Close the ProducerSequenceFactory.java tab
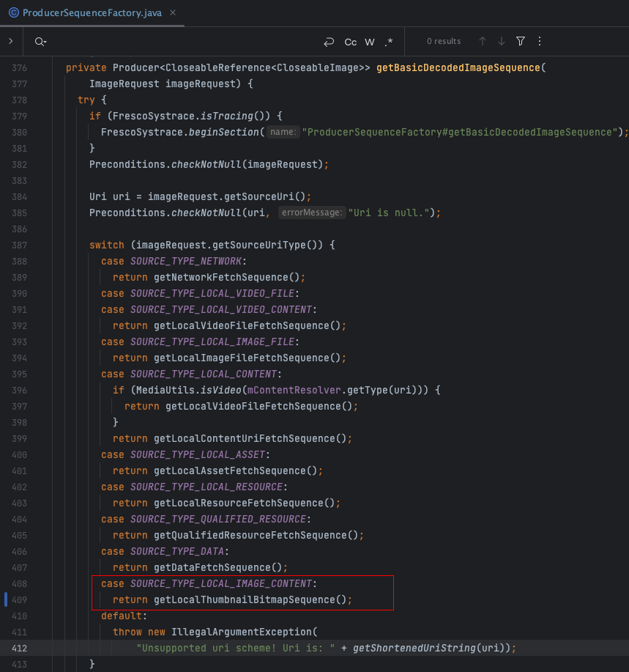 coord(173,13)
